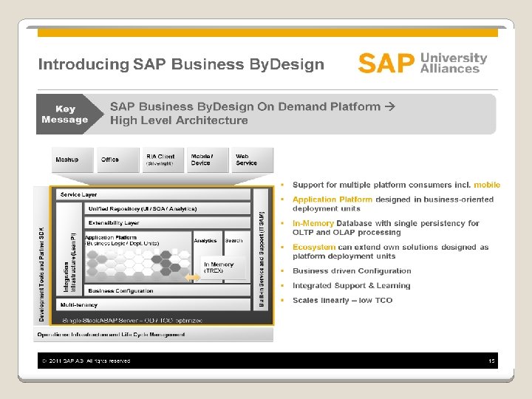Click the Business driven Configuration bullet

[352, 270]
